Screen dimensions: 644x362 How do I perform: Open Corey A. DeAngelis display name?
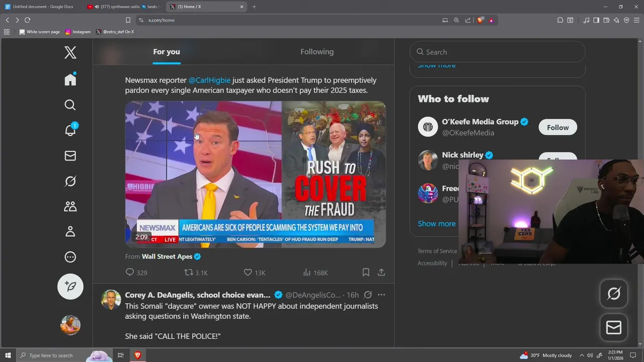[198, 295]
